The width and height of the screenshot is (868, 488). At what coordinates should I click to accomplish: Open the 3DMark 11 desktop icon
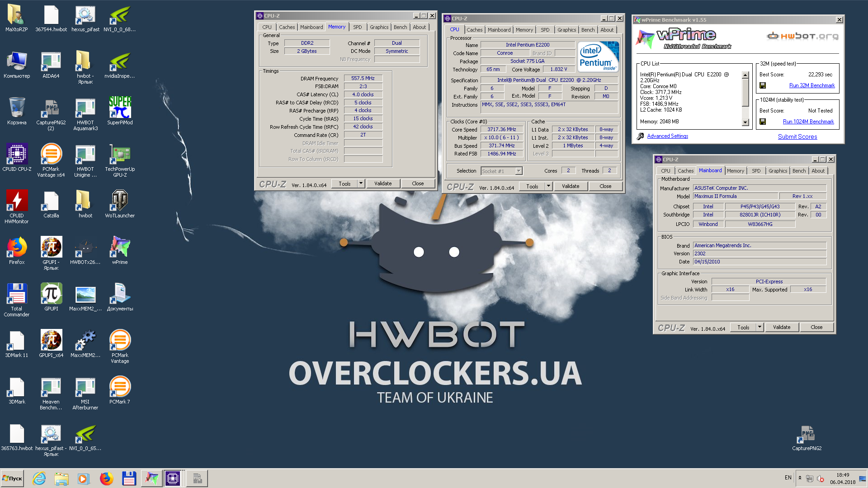click(x=17, y=344)
